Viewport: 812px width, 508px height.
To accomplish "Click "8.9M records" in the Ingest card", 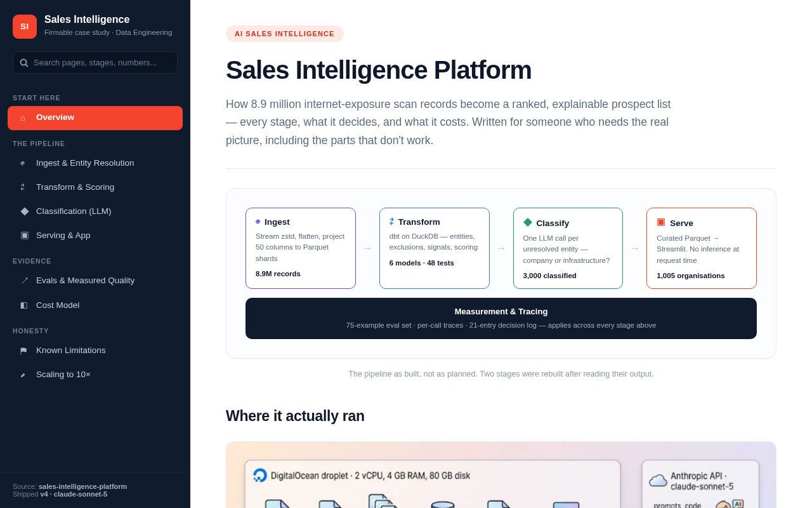I will click(278, 274).
